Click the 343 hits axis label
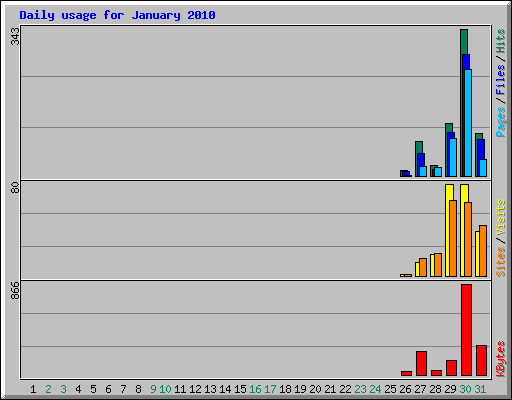512x400 pixels. tap(15, 37)
